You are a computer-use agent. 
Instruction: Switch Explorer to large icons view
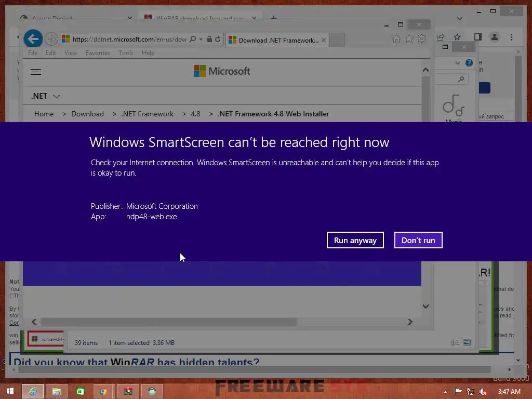click(467, 342)
